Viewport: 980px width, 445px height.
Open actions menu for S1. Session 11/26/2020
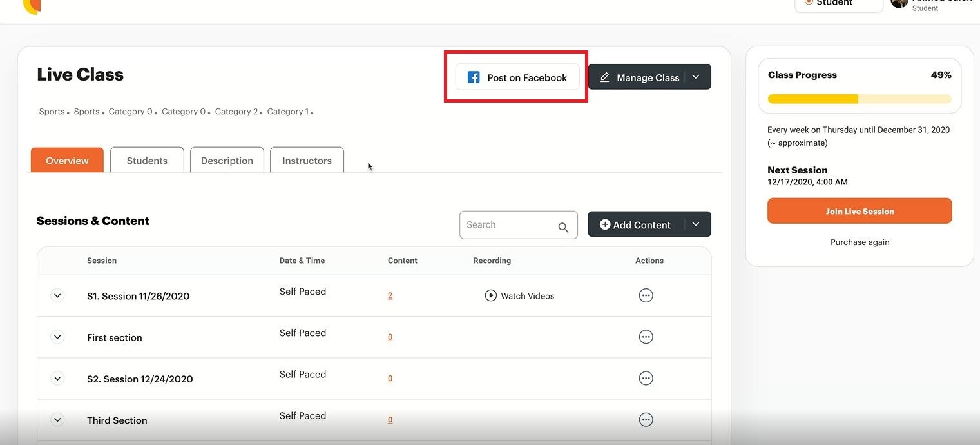click(x=646, y=295)
